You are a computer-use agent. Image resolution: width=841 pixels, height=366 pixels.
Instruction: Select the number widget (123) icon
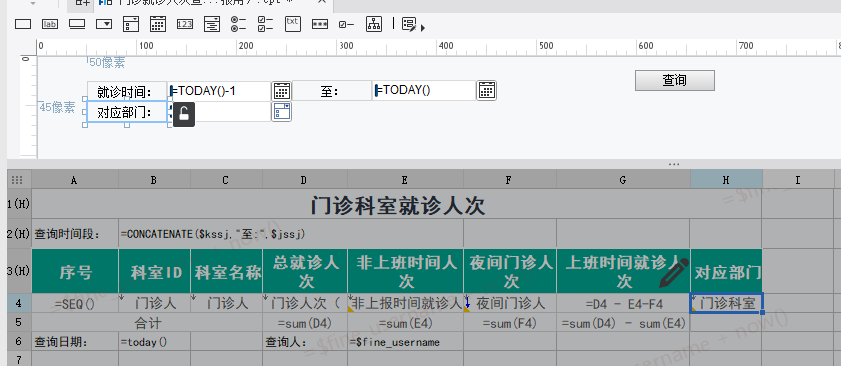(185, 24)
